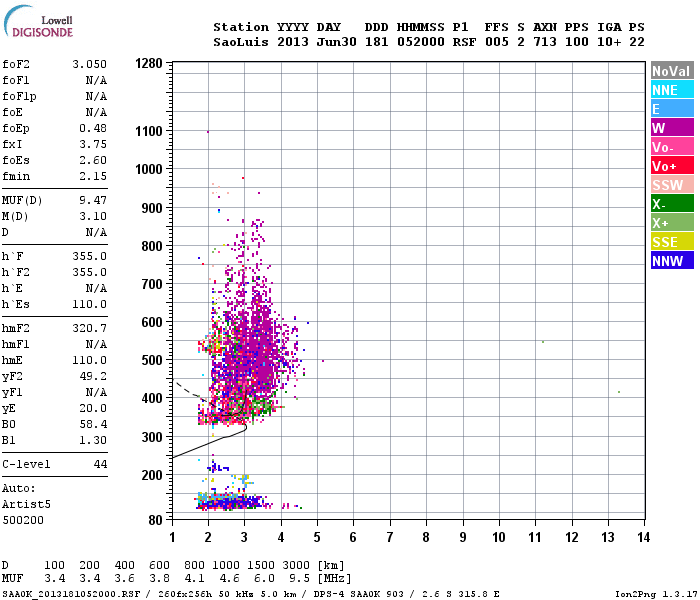Image resolution: width=700 pixels, height=600 pixels.
Task: Click the NoVal legend swatch
Action: click(x=672, y=71)
